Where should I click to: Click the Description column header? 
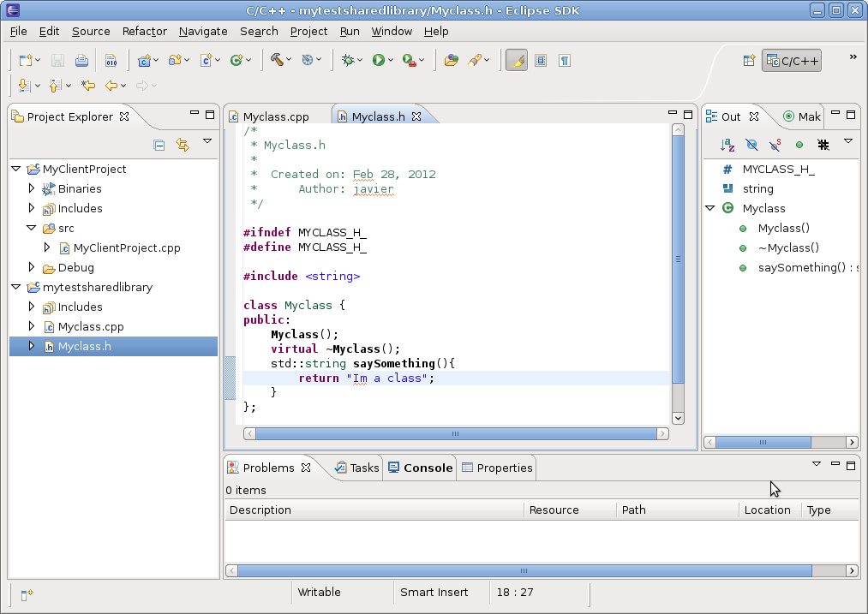point(374,510)
